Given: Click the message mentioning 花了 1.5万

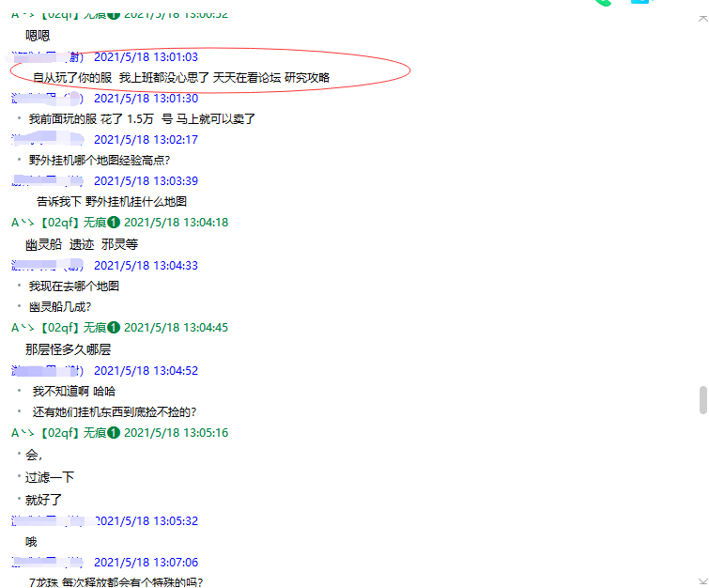Looking at the screenshot, I should pos(142,119).
